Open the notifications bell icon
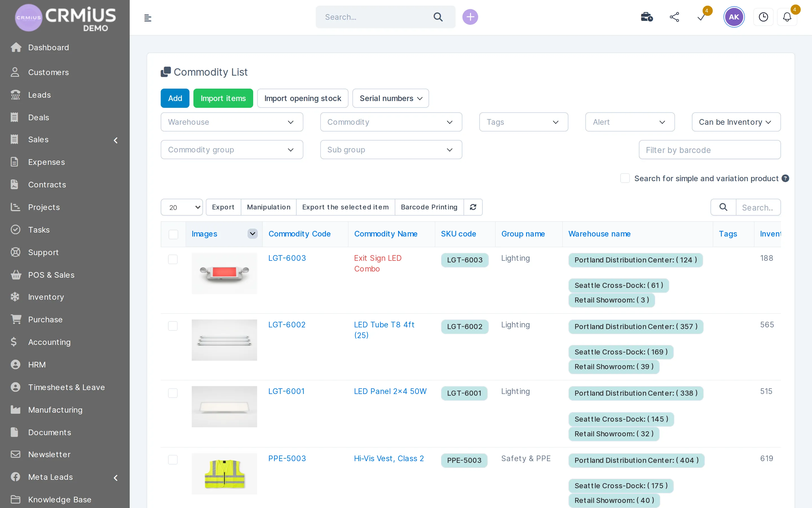Screen dimensions: 812x508 pos(787,17)
